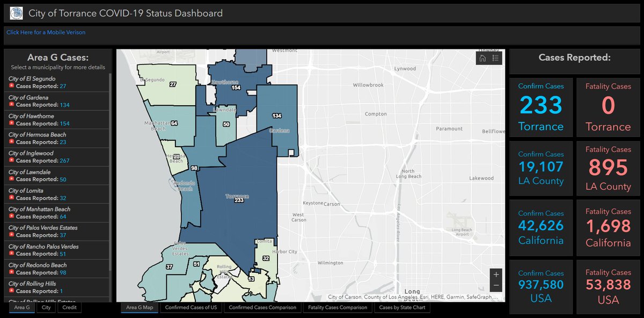Zoom in on the map with plus button
Screen dimensions: 644x318
(x=496, y=274)
